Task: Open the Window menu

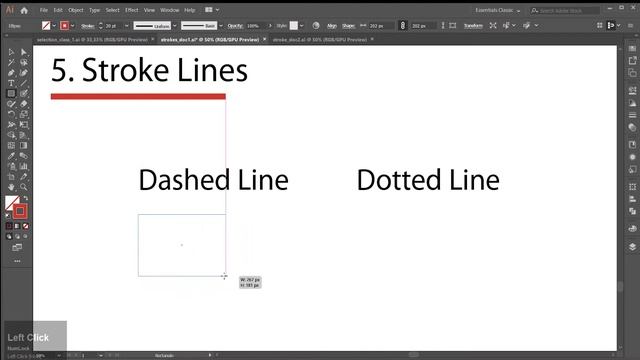Action: pyautogui.click(x=169, y=10)
